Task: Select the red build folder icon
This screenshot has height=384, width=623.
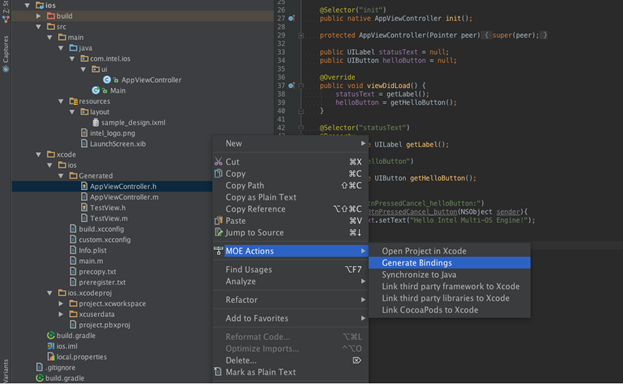Action: tap(50, 16)
